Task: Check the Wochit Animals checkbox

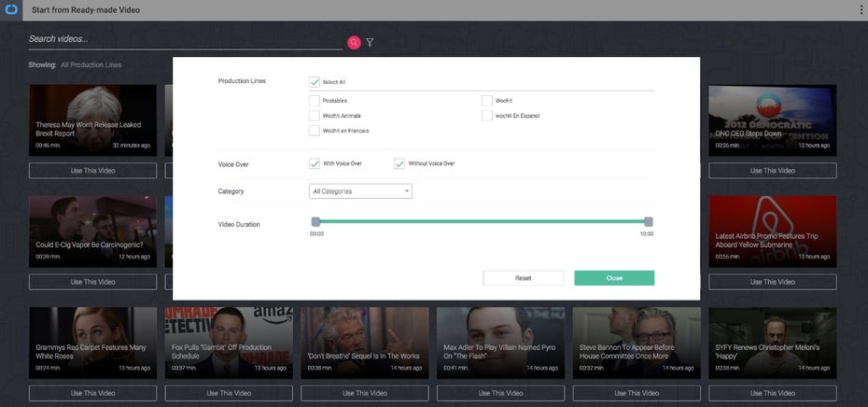Action: click(315, 116)
